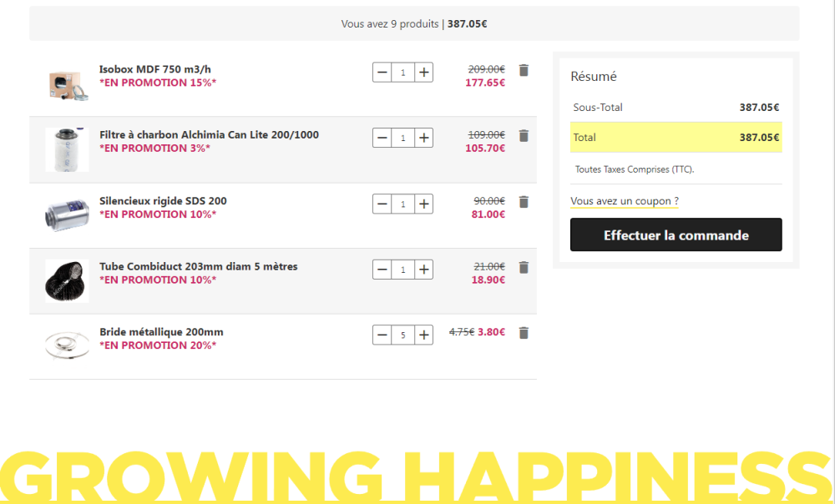Click Bride métallique discounted price 3.80€
The width and height of the screenshot is (835, 504).
[x=492, y=331]
